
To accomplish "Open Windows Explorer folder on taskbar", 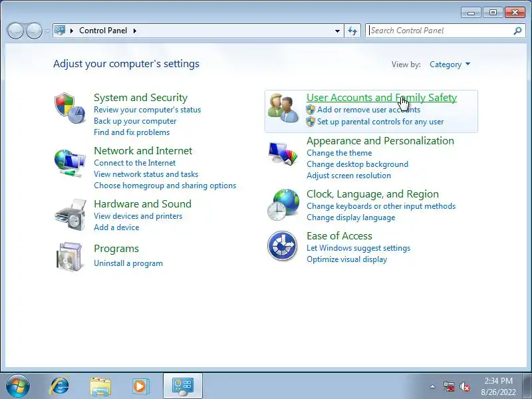I will (x=100, y=386).
